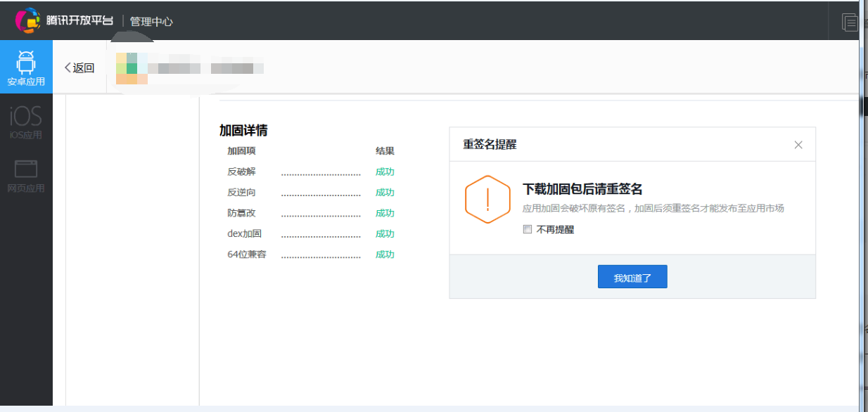The width and height of the screenshot is (868, 412).
Task: Click the orange hexagon warning icon
Action: tap(487, 199)
